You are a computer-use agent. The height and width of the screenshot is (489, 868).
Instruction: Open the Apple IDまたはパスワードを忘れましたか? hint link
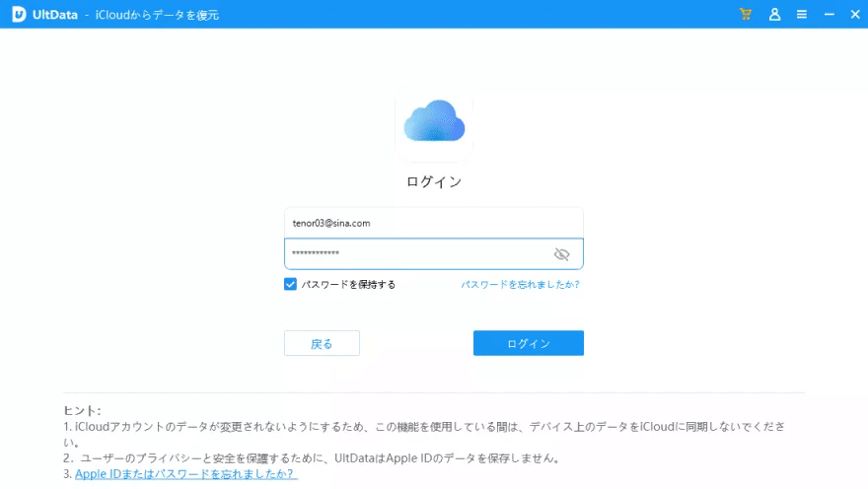point(186,474)
